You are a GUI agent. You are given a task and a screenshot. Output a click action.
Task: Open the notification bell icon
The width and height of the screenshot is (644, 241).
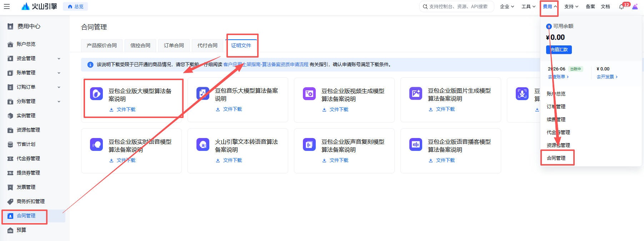coord(622,7)
